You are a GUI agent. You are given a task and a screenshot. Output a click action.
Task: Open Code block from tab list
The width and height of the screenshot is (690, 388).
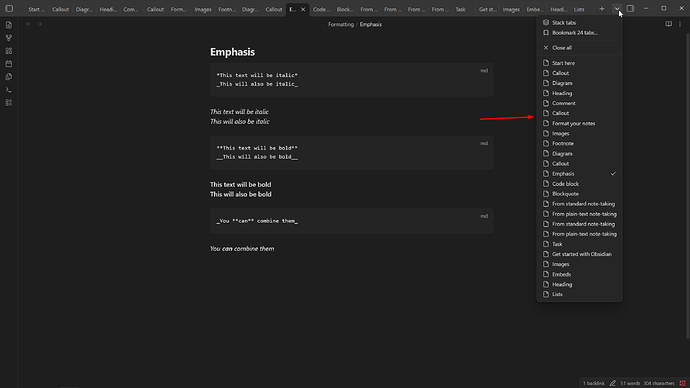coord(579,184)
